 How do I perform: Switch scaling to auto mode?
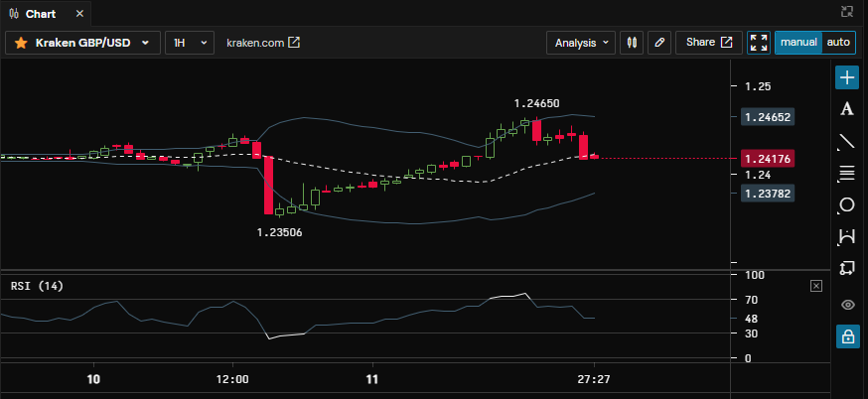(x=838, y=43)
